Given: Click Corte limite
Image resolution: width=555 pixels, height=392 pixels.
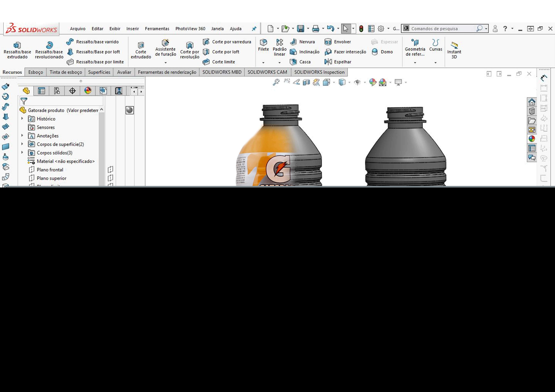Looking at the screenshot, I should [219, 62].
